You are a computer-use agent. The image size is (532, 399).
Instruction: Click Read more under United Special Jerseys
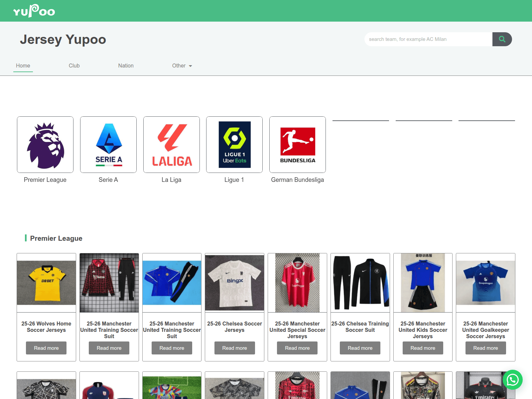coord(297,348)
